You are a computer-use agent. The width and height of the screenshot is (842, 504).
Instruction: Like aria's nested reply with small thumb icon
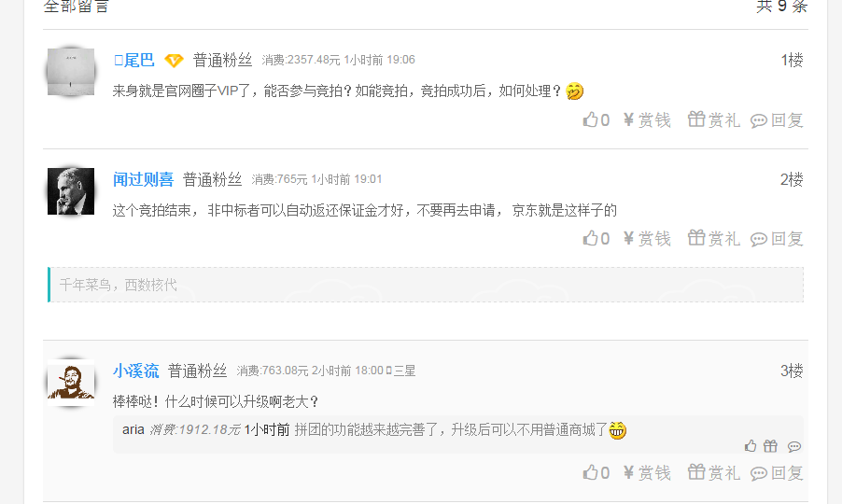pyautogui.click(x=751, y=446)
